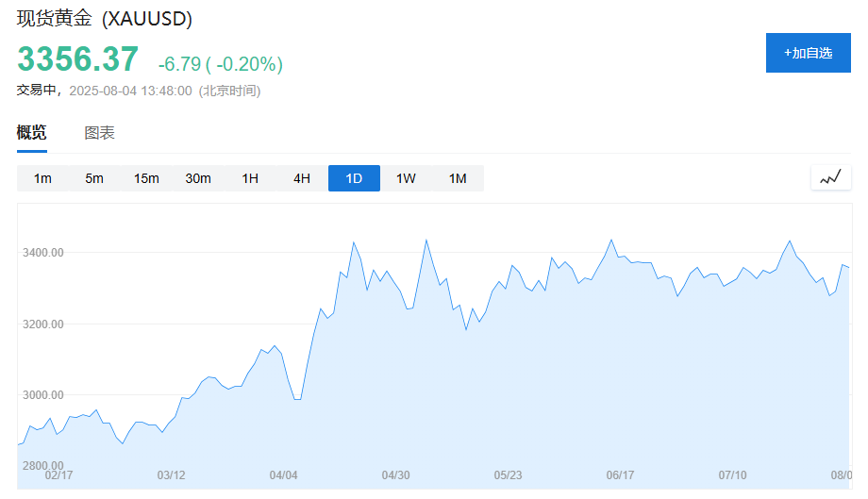Click the -6.79 (-0.20%) price change
This screenshot has width=868, height=499.
point(220,64)
